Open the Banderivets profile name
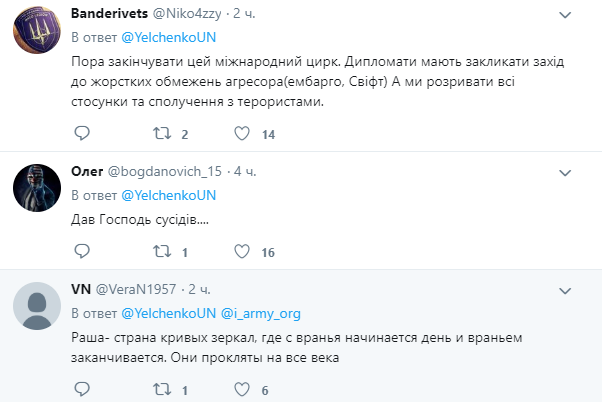This screenshot has width=602, height=402. pos(109,13)
